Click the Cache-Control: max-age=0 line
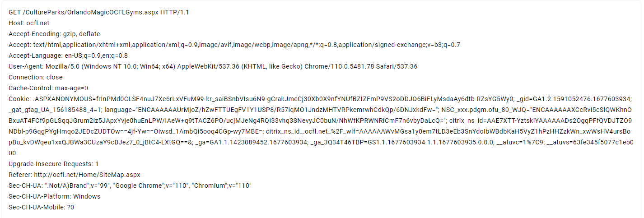This screenshot has width=644, height=218. point(48,88)
